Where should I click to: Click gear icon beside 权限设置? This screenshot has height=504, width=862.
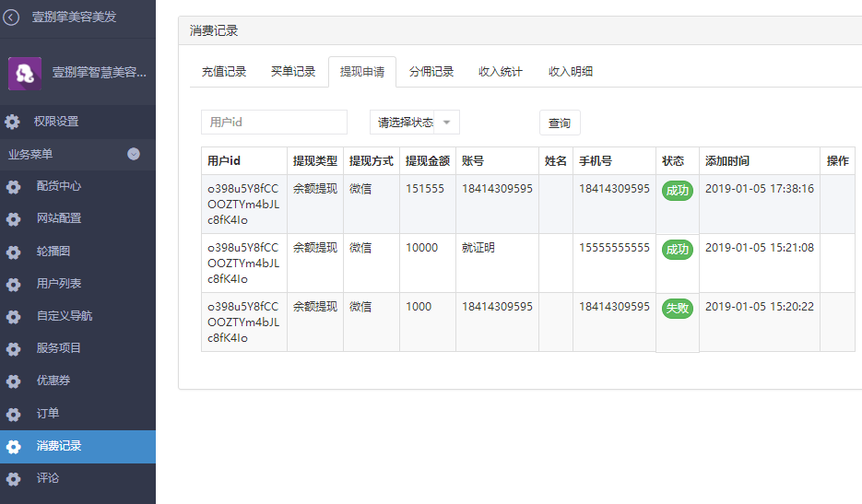click(12, 122)
